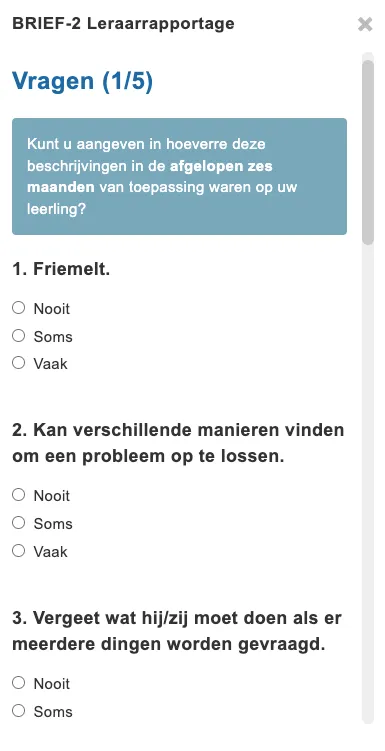Choose Soms radio for question 2
This screenshot has height=751, width=385.
pos(19,523)
